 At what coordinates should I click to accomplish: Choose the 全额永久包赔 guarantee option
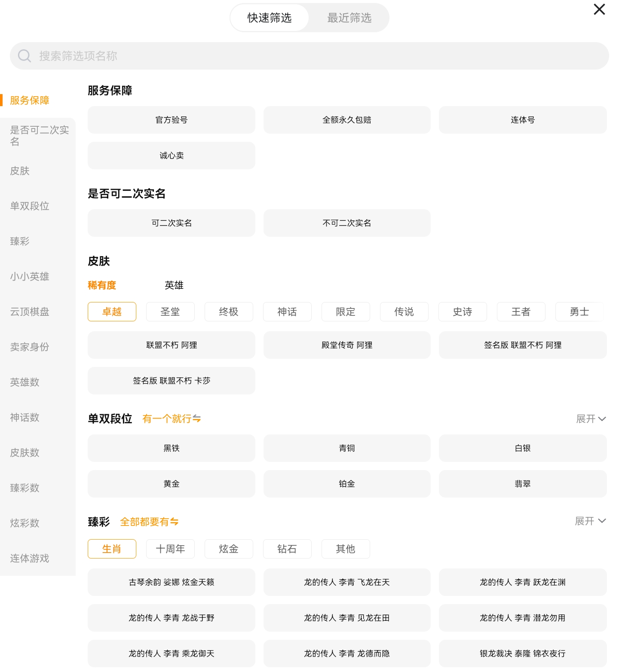click(x=346, y=120)
